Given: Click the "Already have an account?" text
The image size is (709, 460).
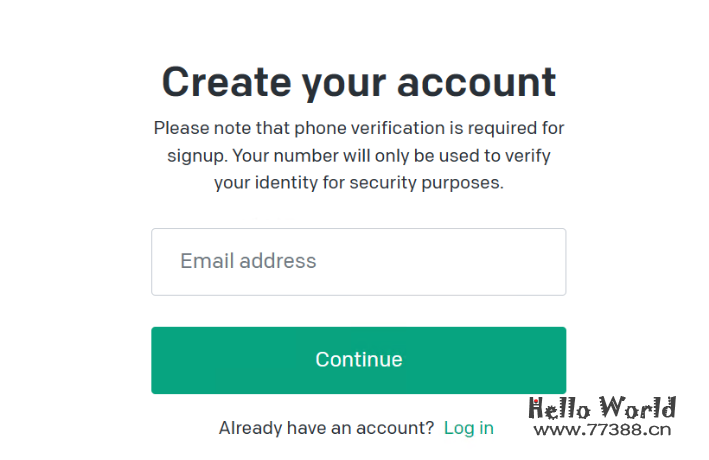Looking at the screenshot, I should tap(326, 428).
